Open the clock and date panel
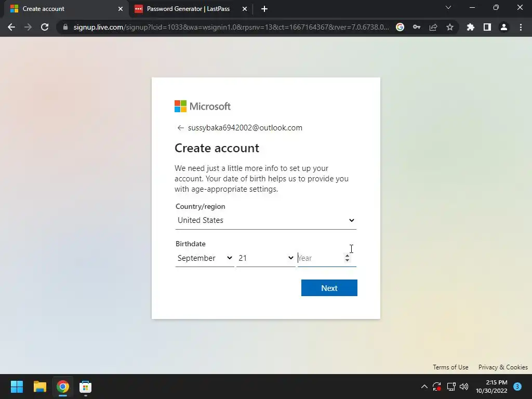532x399 pixels. 491,387
